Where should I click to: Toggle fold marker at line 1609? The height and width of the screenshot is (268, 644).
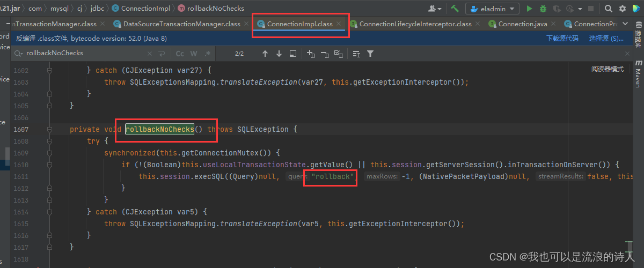tap(50, 153)
